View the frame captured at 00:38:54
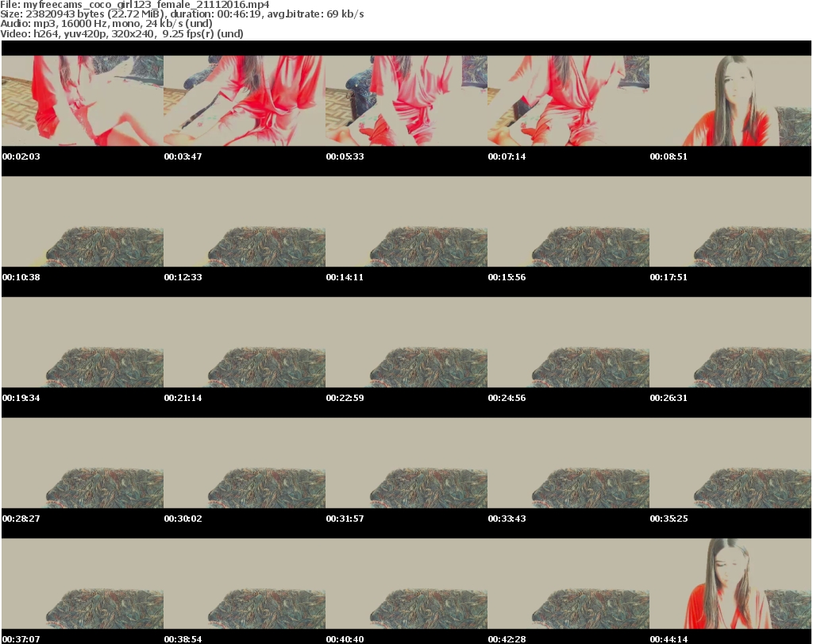 coord(245,584)
